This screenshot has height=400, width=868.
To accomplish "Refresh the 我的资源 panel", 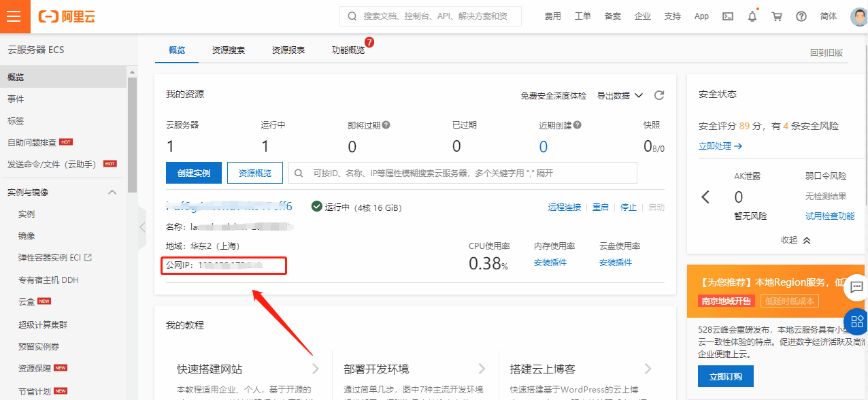I will (659, 95).
